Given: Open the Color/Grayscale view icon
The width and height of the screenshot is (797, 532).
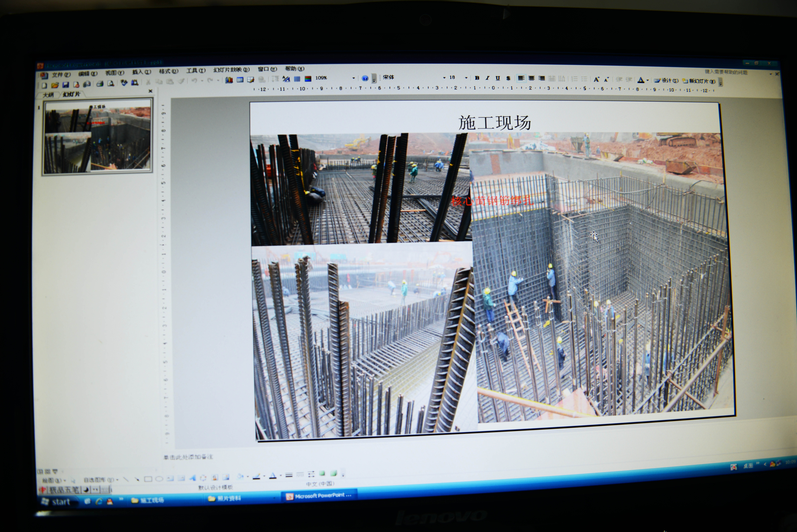Looking at the screenshot, I should click(308, 79).
